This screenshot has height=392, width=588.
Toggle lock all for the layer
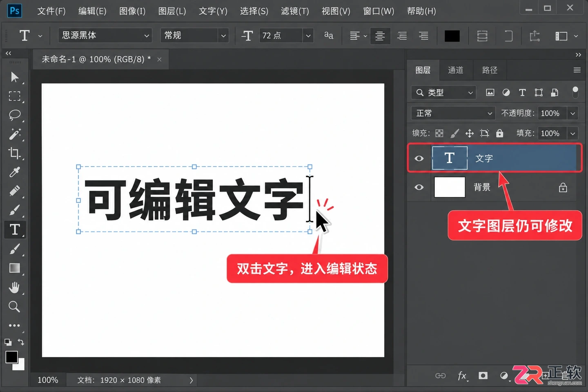click(x=499, y=134)
